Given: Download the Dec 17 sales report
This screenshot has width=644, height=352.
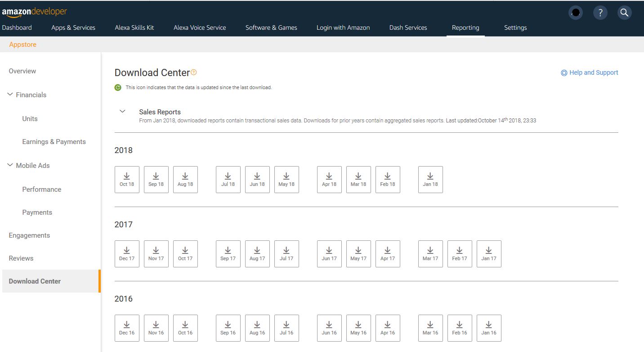Looking at the screenshot, I should [x=127, y=254].
